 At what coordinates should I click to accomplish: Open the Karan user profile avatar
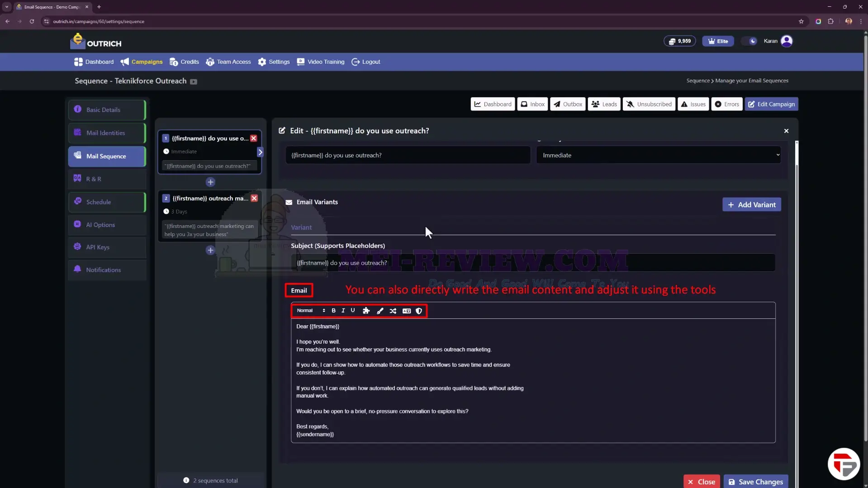click(x=787, y=41)
